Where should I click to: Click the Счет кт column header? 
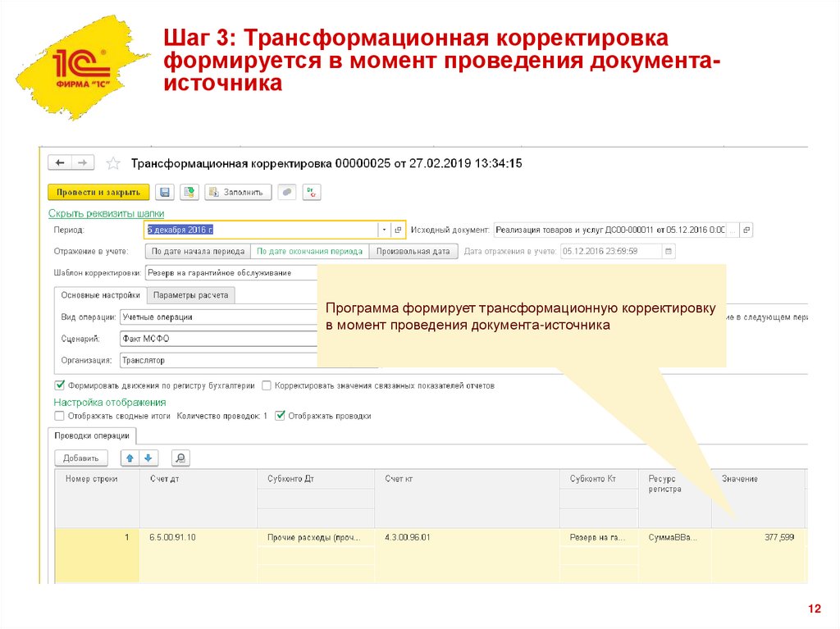coord(467,499)
